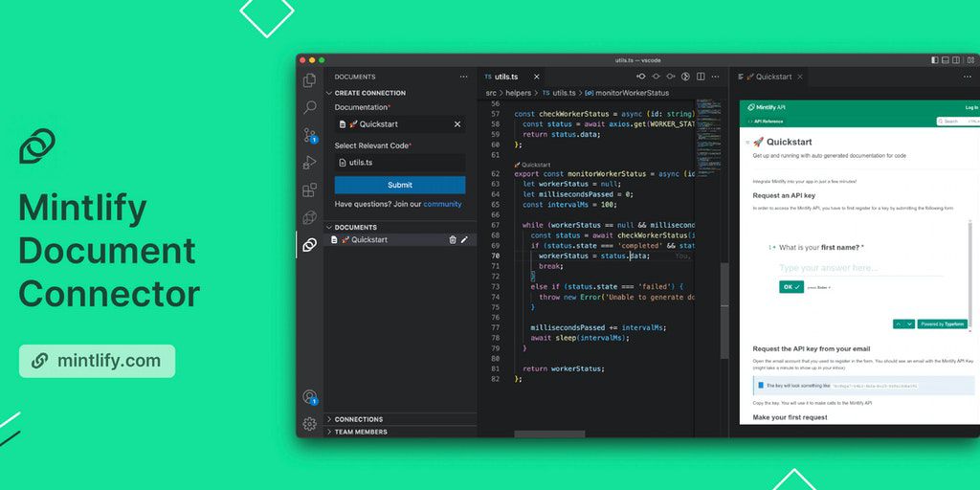
Task: Open the Explorer view in activity bar
Action: tap(309, 81)
